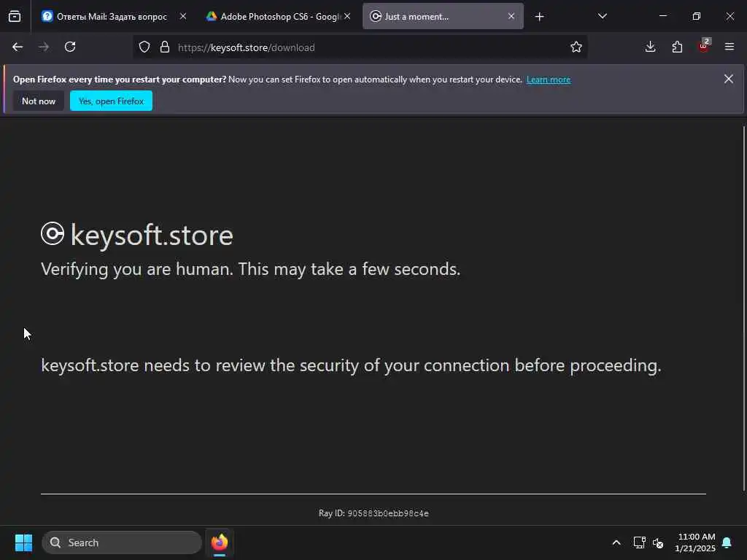Restore down the Firefox window
747x560 pixels.
(697, 16)
